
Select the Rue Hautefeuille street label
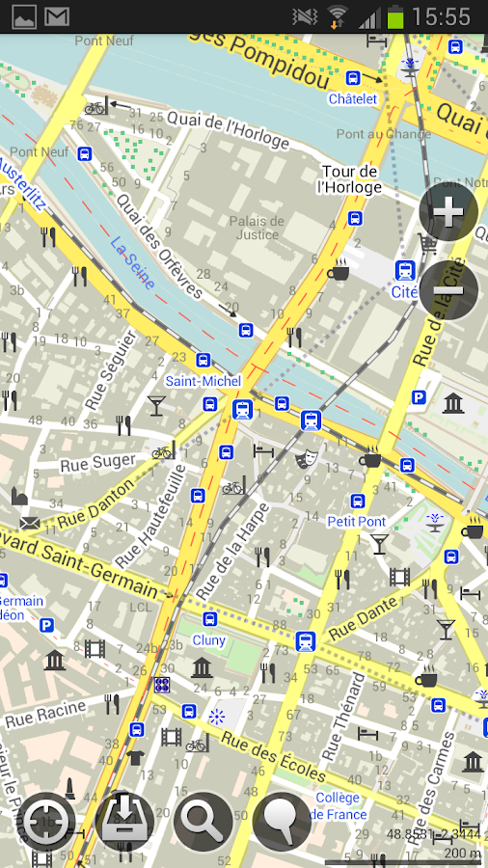[x=149, y=517]
